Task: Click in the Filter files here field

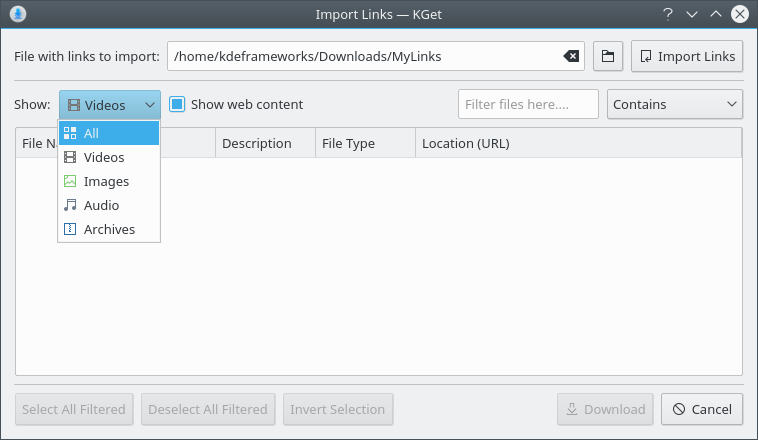Action: (527, 104)
